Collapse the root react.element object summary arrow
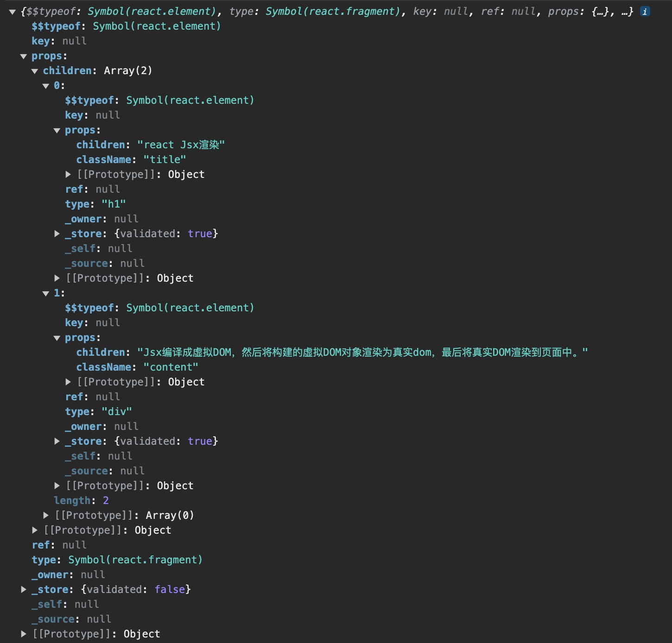The width and height of the screenshot is (672, 643). click(13, 12)
